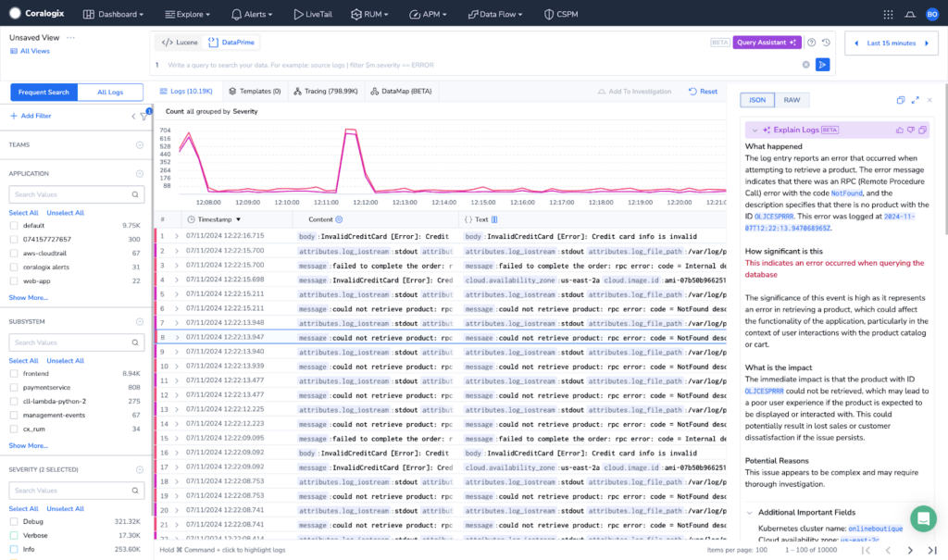Viewport: 948px width, 560px height.
Task: Jump to the last page of logs
Action: [931, 551]
